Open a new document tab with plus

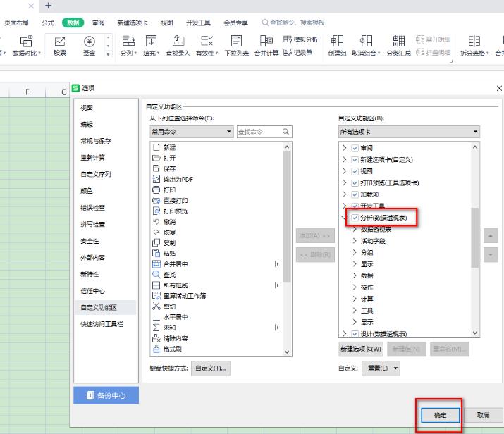pos(48,6)
